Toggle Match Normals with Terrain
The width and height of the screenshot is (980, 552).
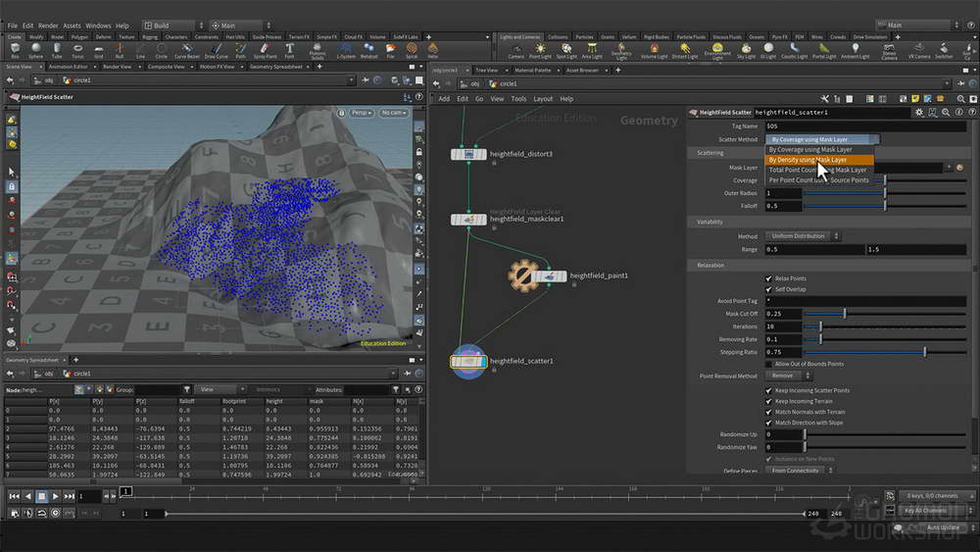pyautogui.click(x=768, y=412)
